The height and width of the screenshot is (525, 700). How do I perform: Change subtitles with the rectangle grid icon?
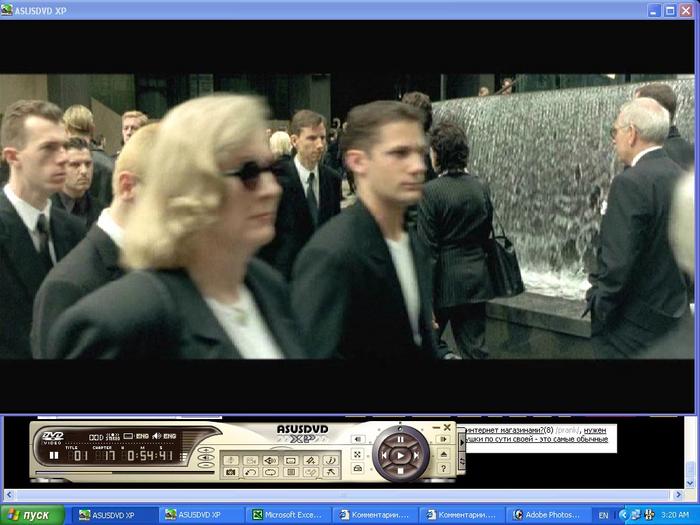[x=291, y=460]
